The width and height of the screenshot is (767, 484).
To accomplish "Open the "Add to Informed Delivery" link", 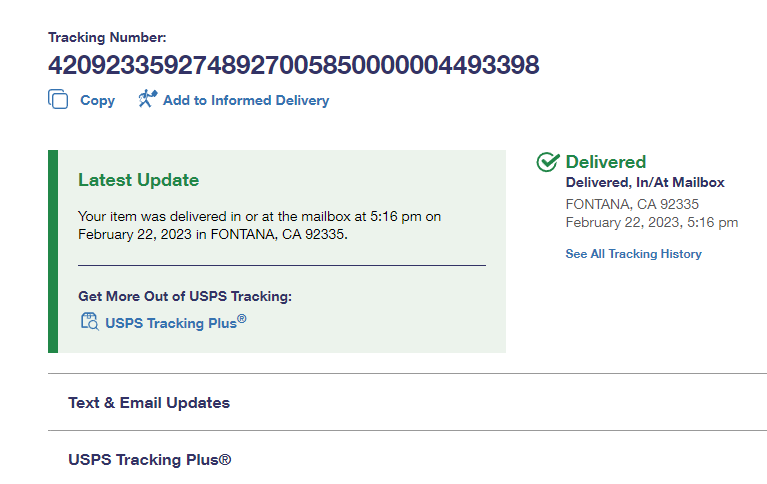I will (245, 100).
